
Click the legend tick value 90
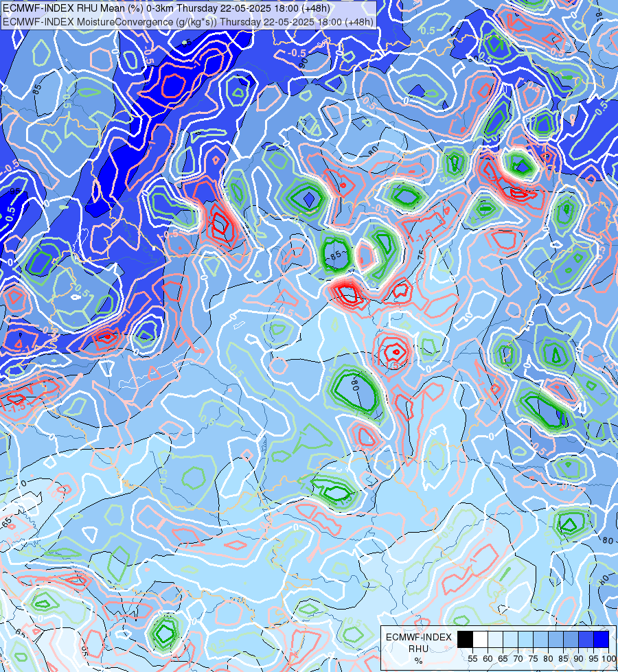point(579,659)
